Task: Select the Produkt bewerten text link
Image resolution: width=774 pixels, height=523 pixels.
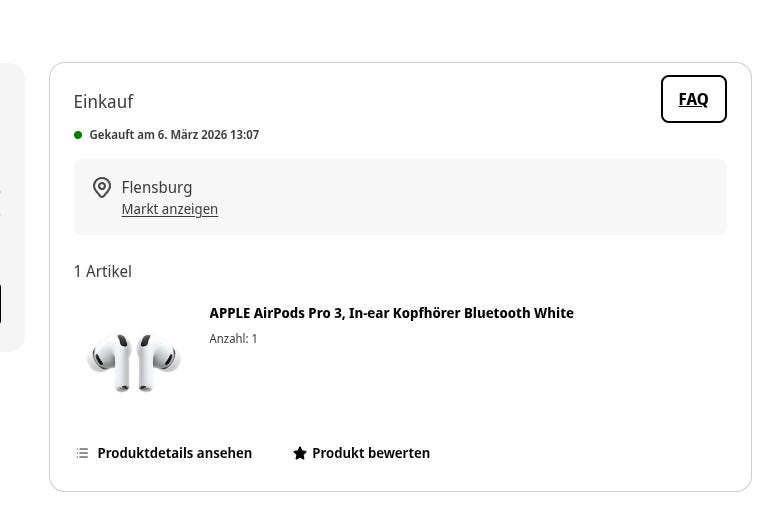Action: click(370, 453)
